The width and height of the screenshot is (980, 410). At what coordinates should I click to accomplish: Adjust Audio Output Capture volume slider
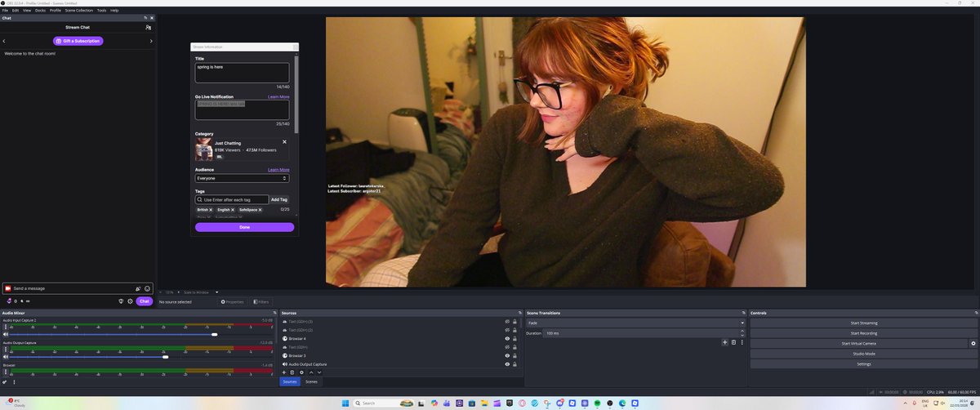[165, 357]
